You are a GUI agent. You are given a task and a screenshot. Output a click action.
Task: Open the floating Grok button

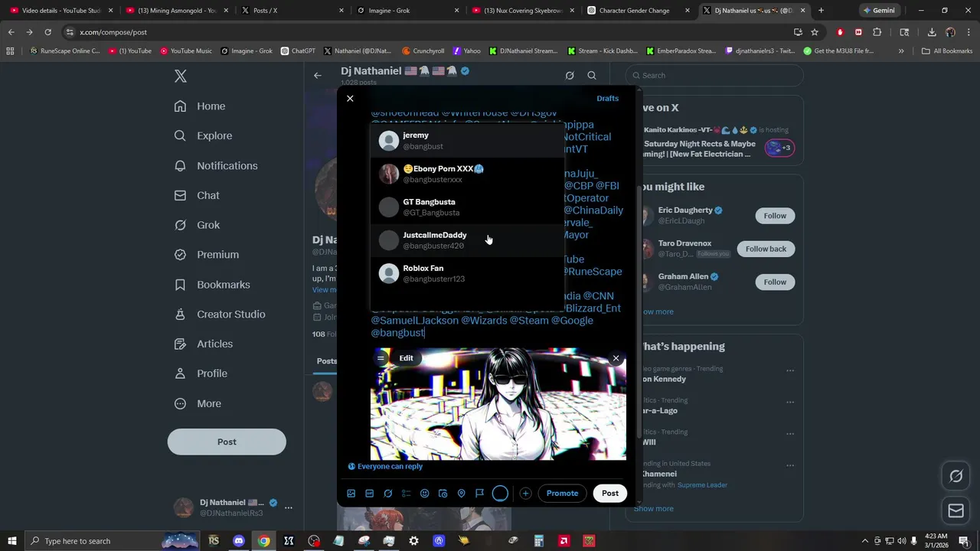tap(955, 476)
